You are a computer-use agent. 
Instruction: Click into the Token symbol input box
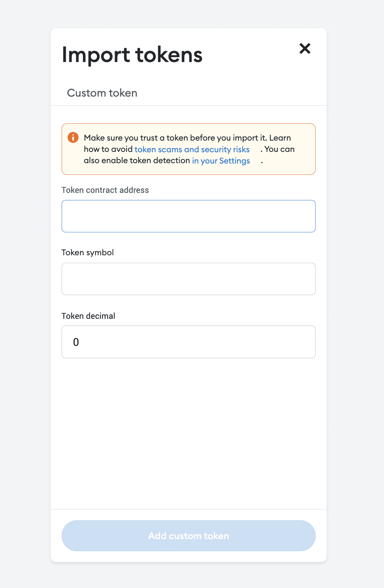tap(188, 279)
